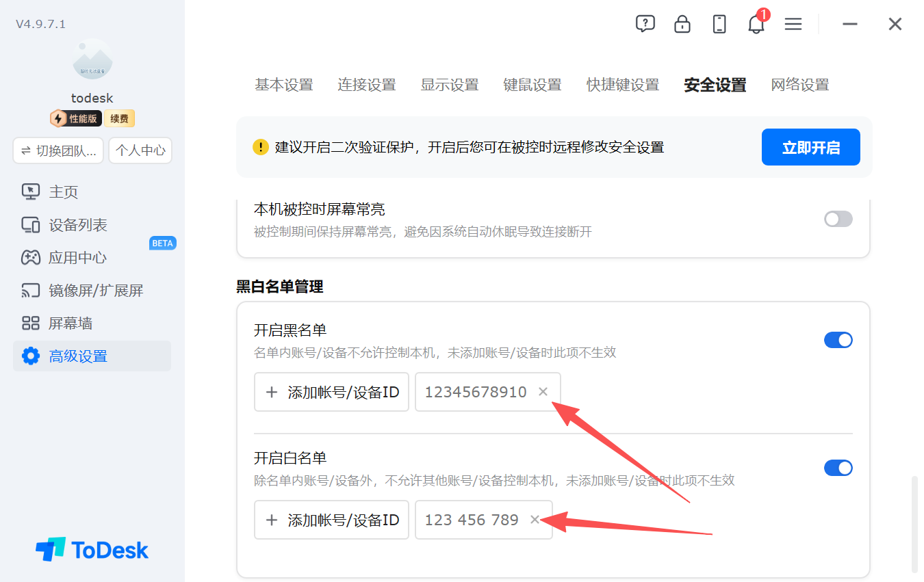Add account/device ID to blacklist

[x=332, y=392]
